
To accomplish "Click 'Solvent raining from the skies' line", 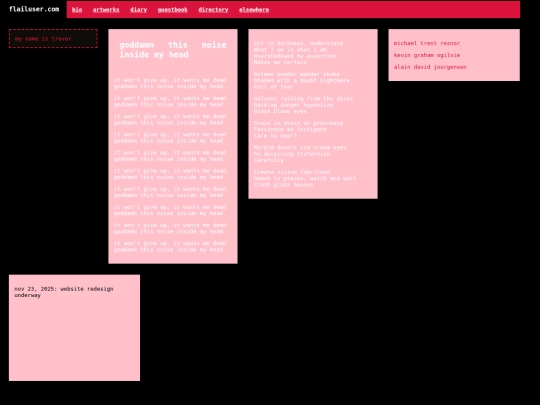I will pyautogui.click(x=303, y=98).
